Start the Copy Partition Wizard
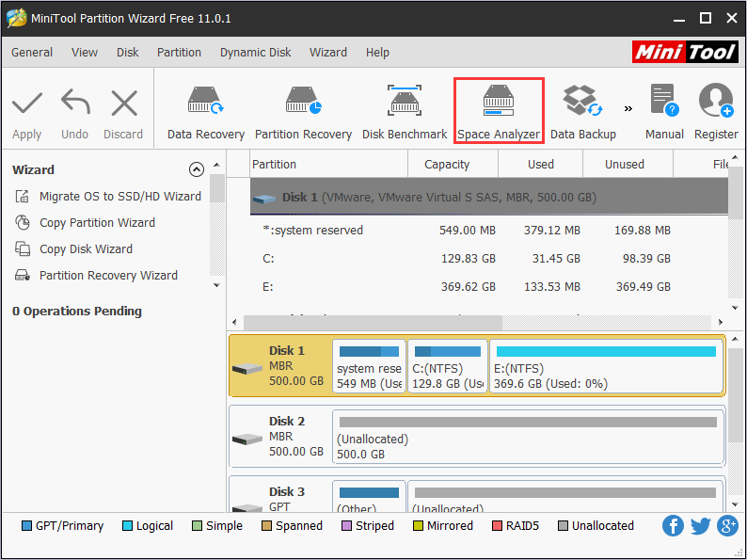The image size is (747, 560). click(x=85, y=222)
